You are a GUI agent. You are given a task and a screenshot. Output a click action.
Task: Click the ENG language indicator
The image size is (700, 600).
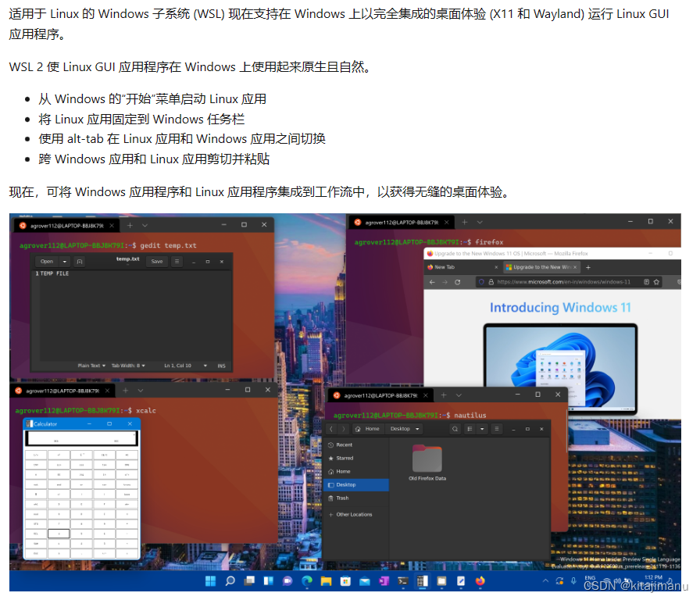pos(590,577)
